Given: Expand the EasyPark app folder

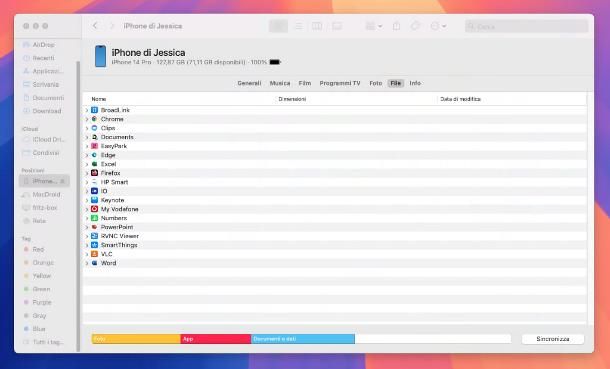Looking at the screenshot, I should [x=87, y=146].
